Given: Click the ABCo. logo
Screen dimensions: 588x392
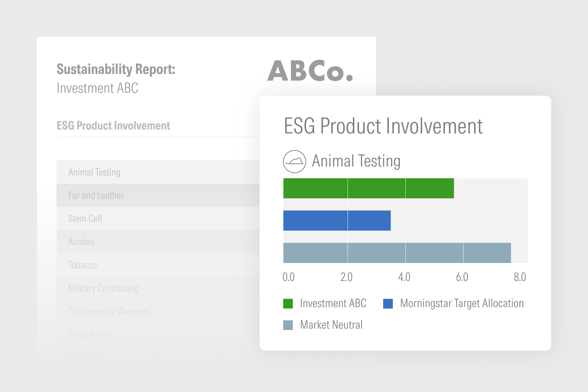Looking at the screenshot, I should pos(310,71).
